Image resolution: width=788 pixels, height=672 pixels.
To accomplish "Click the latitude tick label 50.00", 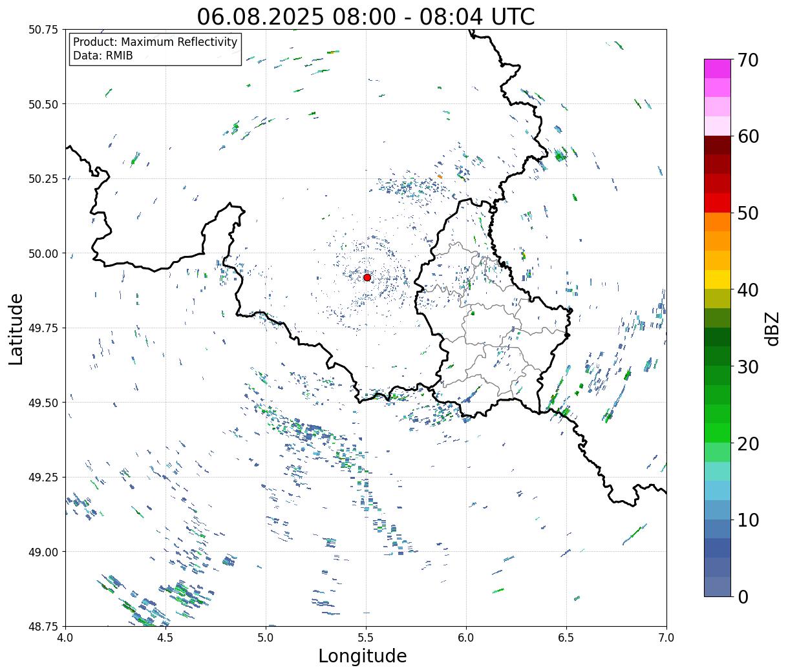I will pyautogui.click(x=43, y=253).
